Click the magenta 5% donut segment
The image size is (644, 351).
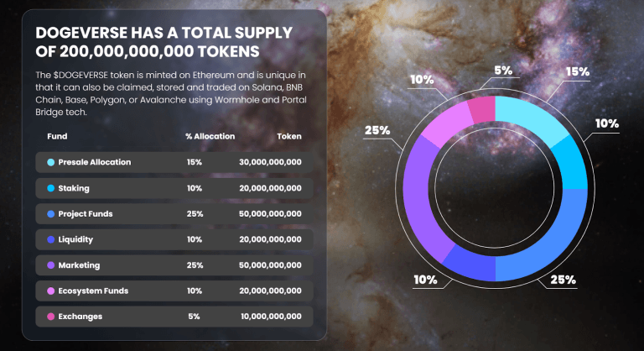tap(482, 110)
